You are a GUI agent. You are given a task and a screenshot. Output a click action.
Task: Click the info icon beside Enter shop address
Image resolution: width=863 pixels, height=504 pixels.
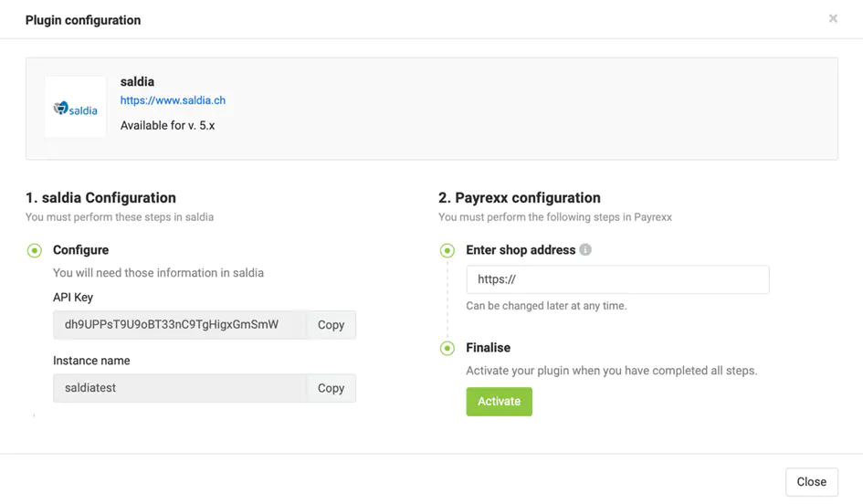click(585, 249)
